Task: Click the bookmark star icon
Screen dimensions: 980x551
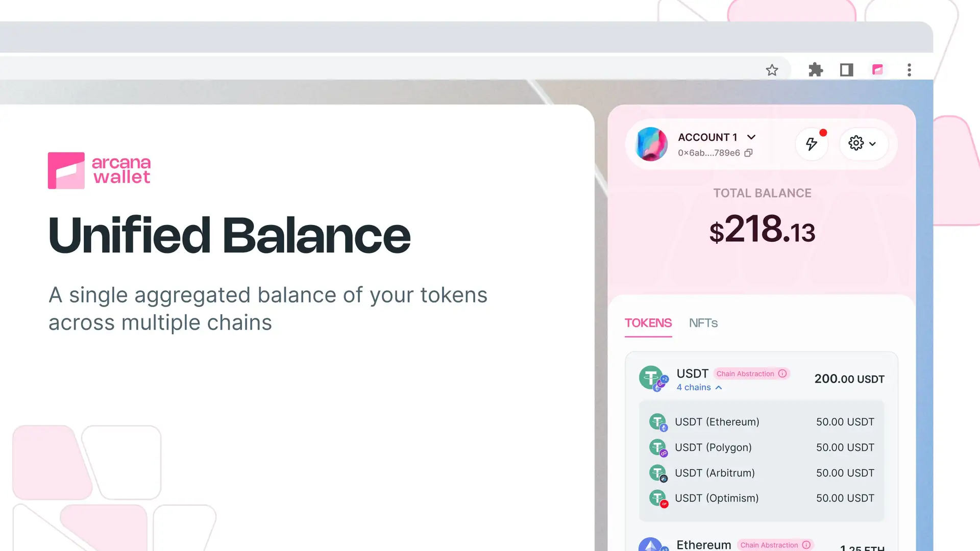Action: click(772, 70)
